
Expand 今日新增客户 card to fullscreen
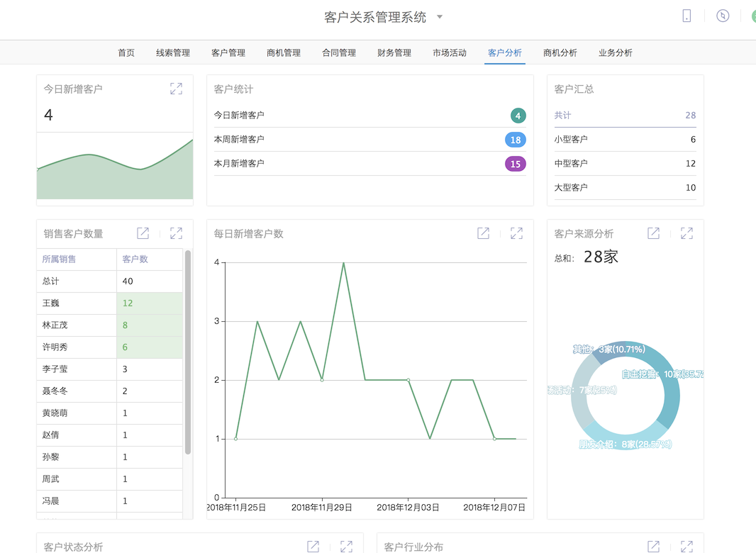point(176,89)
